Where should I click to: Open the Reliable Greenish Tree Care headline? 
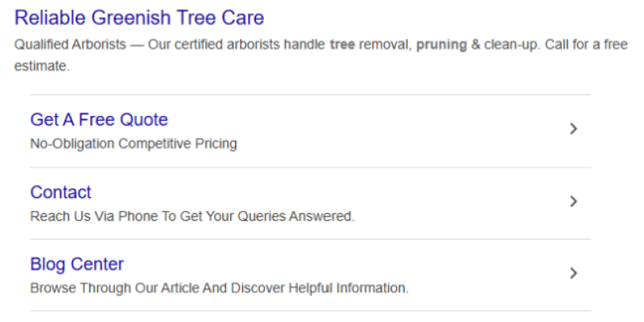pyautogui.click(x=139, y=18)
